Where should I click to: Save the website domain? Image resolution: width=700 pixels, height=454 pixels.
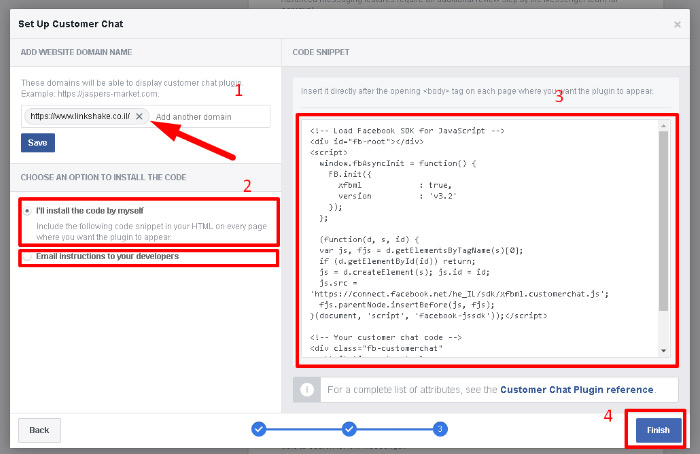coord(38,143)
